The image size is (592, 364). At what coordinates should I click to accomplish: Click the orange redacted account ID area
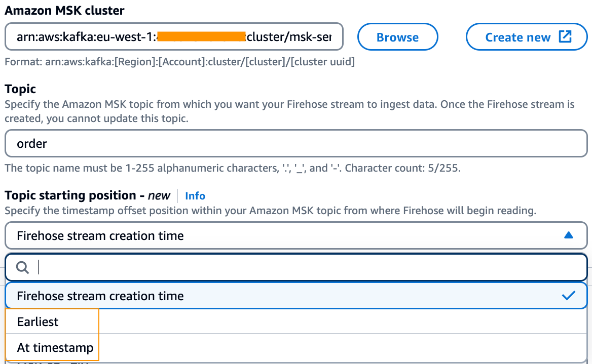[x=201, y=36]
